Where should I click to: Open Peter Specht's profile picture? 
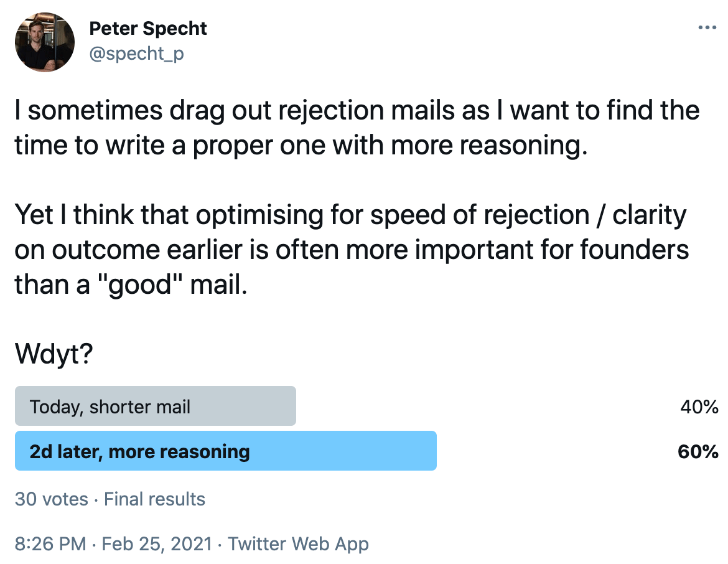(45, 42)
